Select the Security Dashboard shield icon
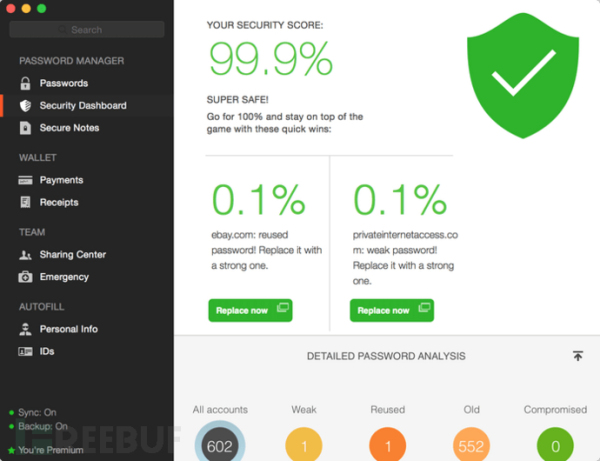 click(25, 106)
